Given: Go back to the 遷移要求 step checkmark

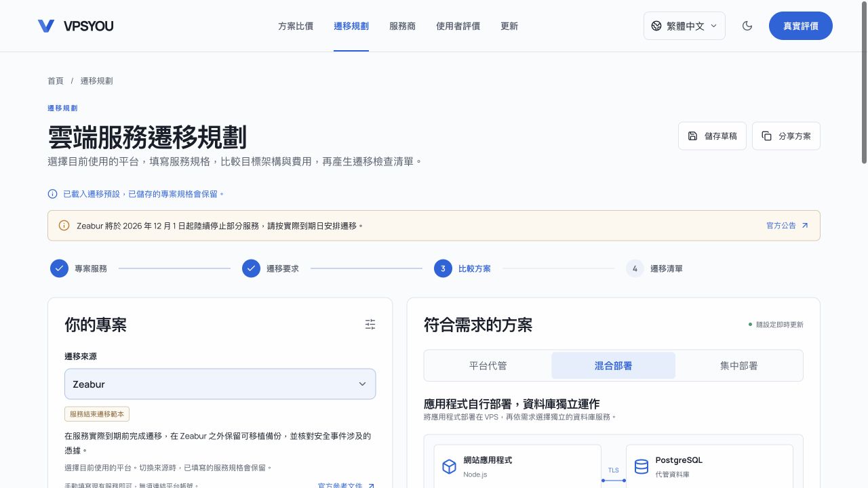Looking at the screenshot, I should [251, 268].
